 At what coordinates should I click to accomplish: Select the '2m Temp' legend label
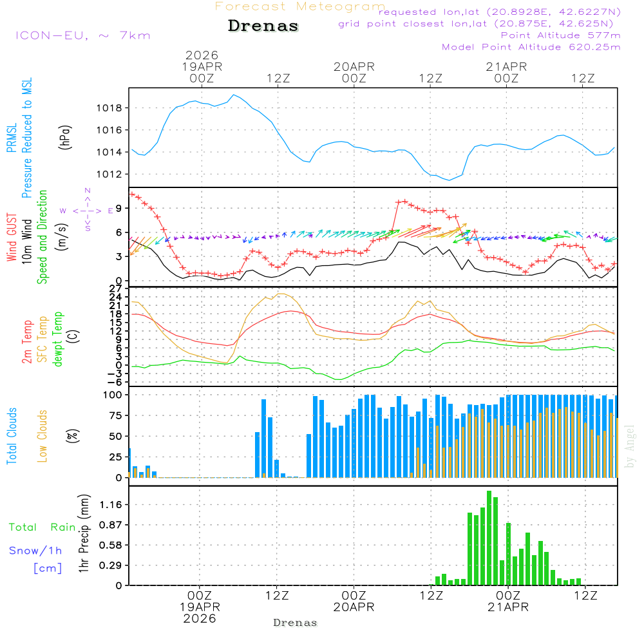click(x=28, y=339)
